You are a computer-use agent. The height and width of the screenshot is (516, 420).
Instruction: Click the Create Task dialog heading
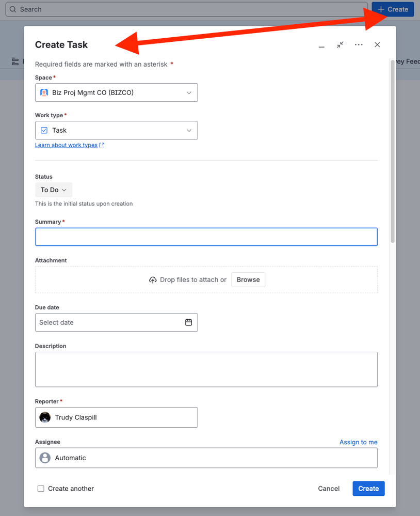[x=61, y=45]
